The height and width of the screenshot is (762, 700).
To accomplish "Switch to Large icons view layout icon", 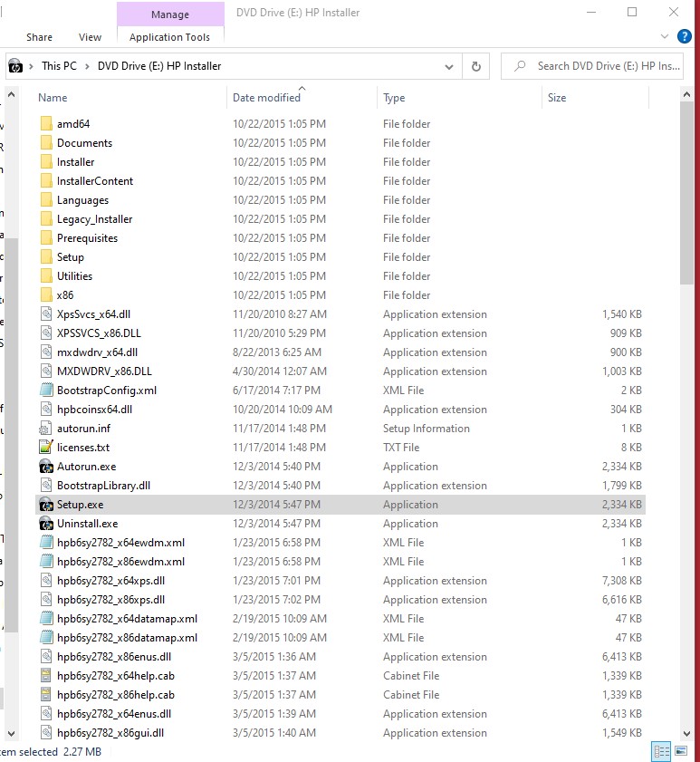I will [x=681, y=751].
